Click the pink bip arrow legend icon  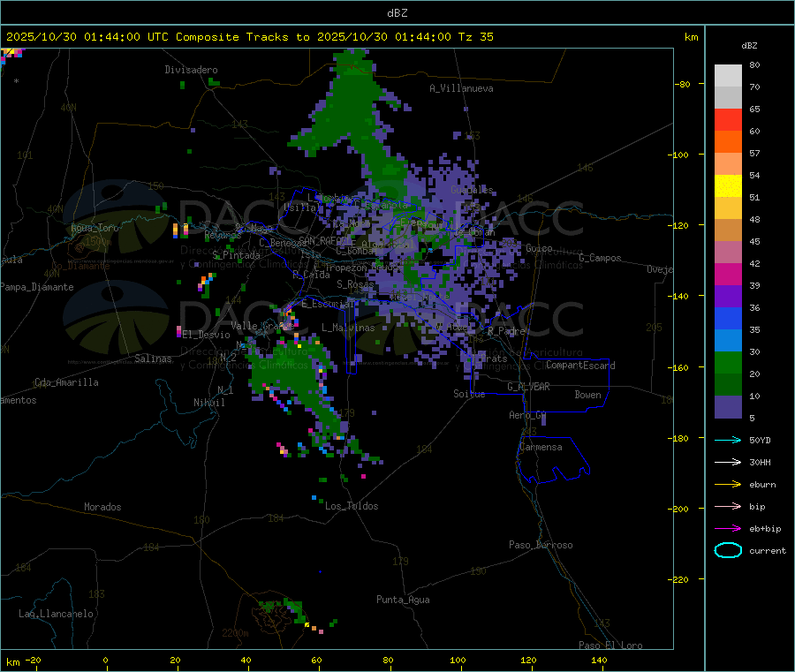click(728, 506)
